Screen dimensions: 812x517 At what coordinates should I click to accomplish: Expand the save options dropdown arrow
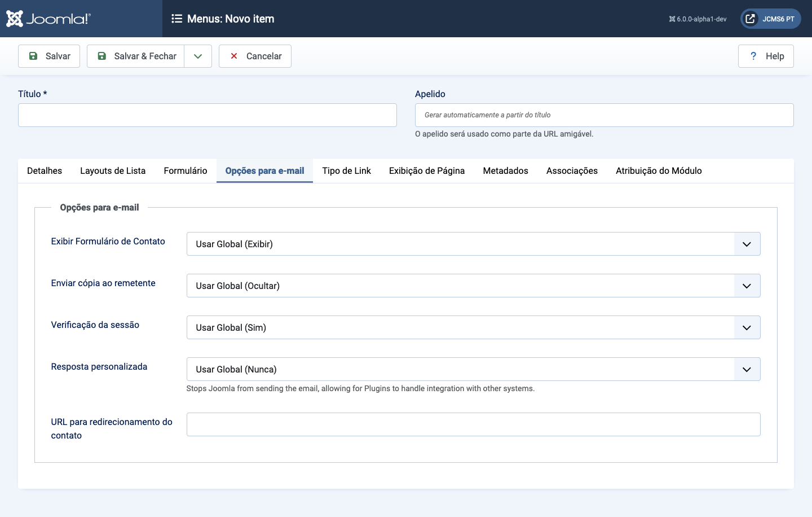click(x=198, y=56)
